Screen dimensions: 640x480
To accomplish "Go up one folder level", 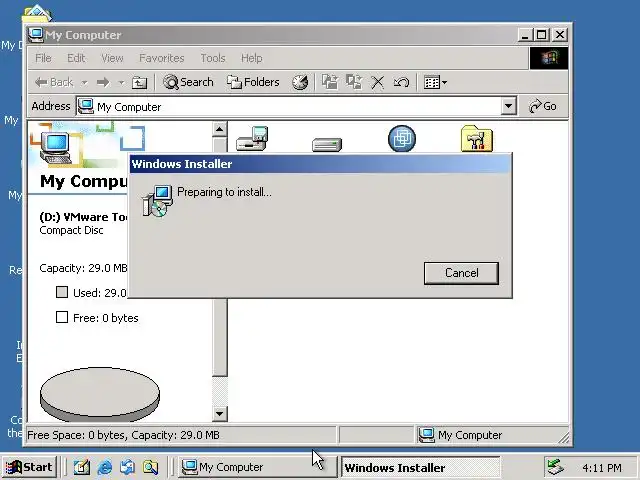I will [x=140, y=83].
